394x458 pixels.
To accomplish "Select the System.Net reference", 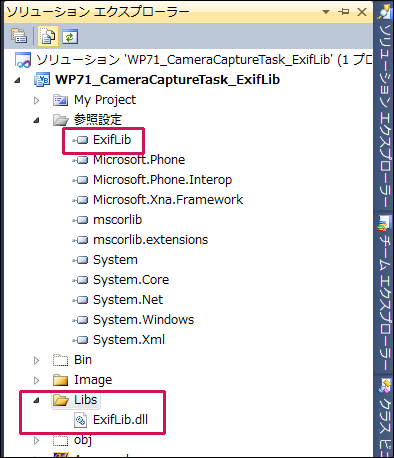I will [x=128, y=300].
